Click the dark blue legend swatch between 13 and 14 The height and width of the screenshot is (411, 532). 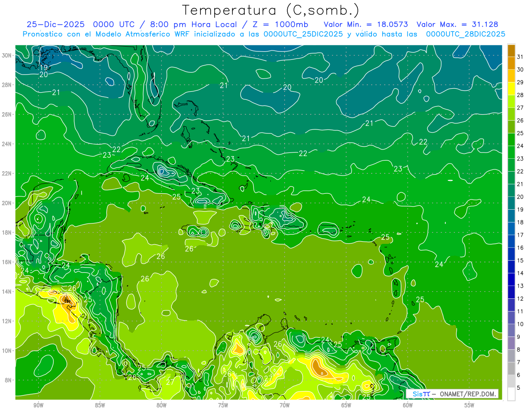(511, 279)
